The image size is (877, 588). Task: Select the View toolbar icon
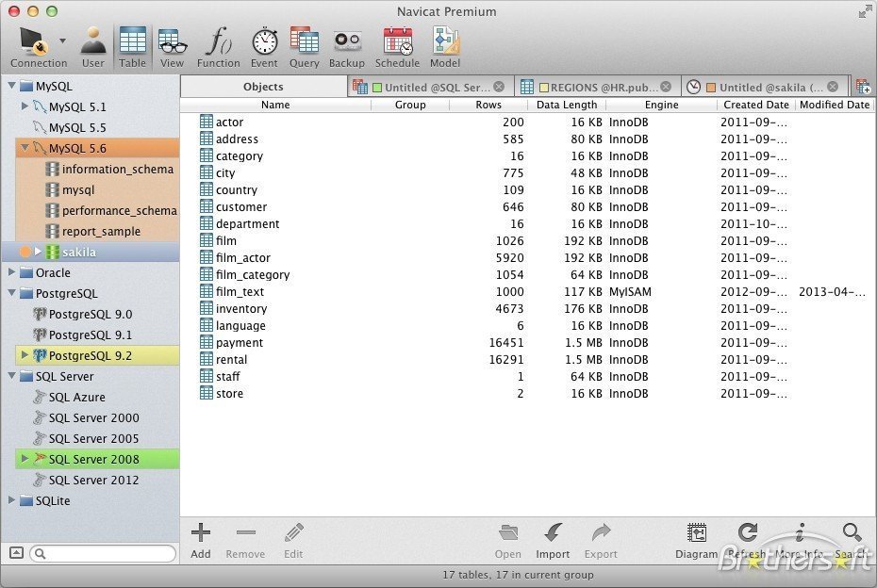tap(172, 42)
